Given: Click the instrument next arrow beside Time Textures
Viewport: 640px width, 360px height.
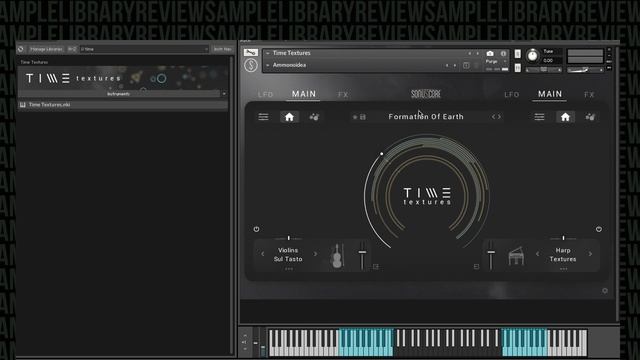Looking at the screenshot, I should 478,53.
